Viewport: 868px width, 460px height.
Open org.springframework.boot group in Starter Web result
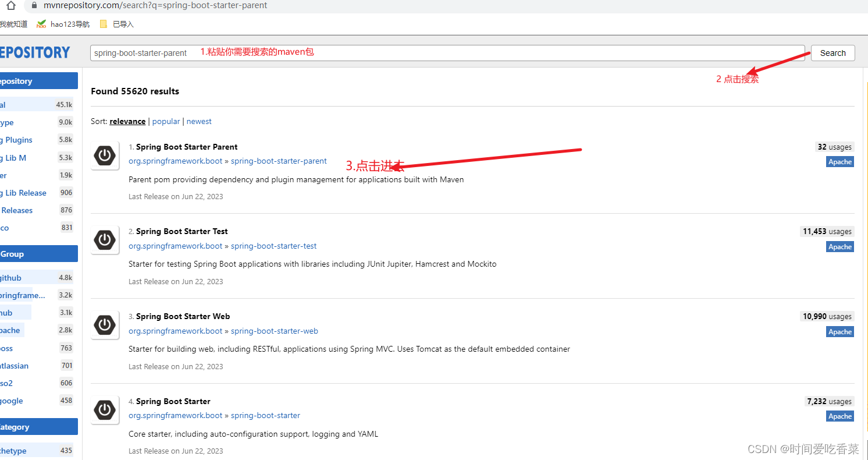tap(176, 331)
